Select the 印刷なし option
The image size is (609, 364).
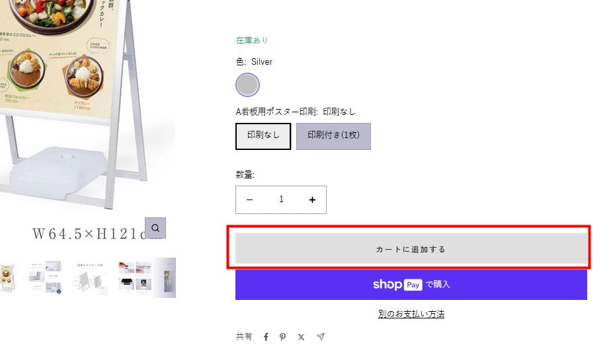(263, 136)
